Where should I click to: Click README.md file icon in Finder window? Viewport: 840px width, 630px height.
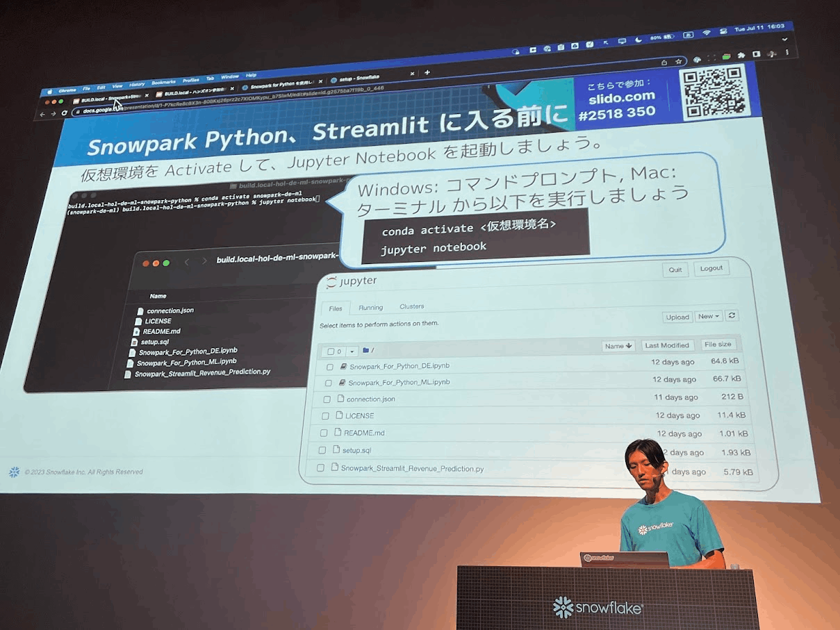(137, 332)
